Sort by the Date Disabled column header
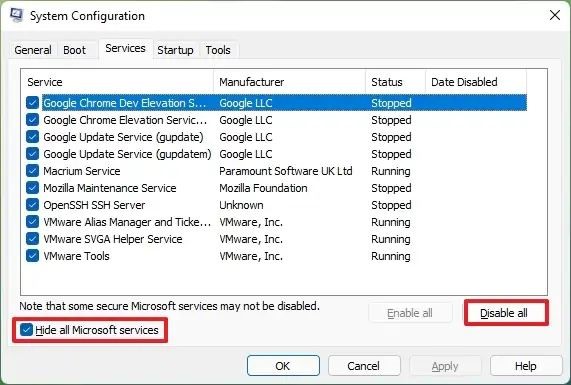This screenshot has height=385, width=571. point(476,82)
